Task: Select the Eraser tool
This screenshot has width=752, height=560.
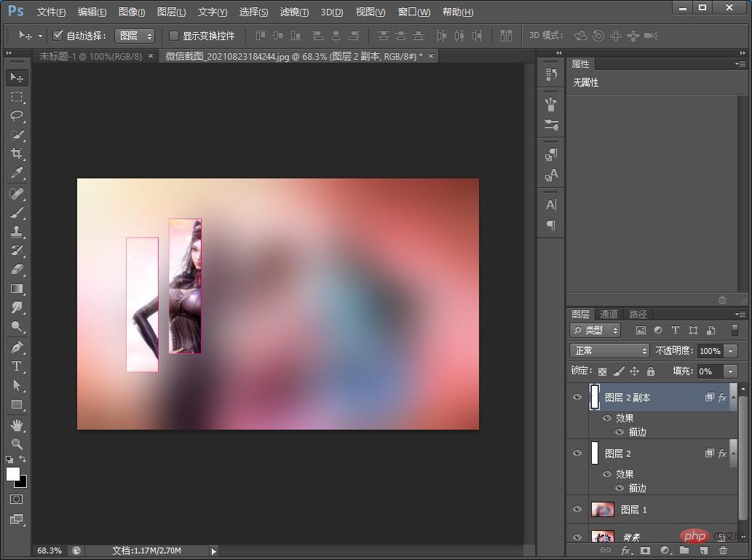Action: point(17,269)
